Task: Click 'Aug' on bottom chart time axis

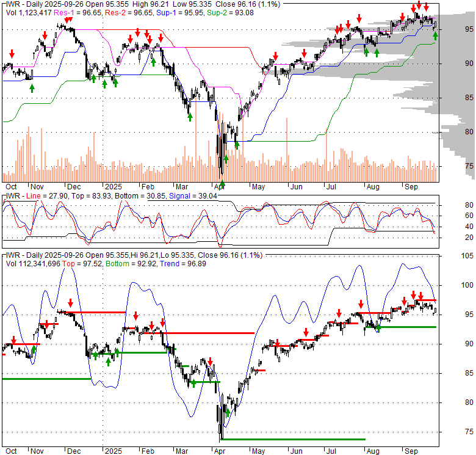Action: pos(373,451)
